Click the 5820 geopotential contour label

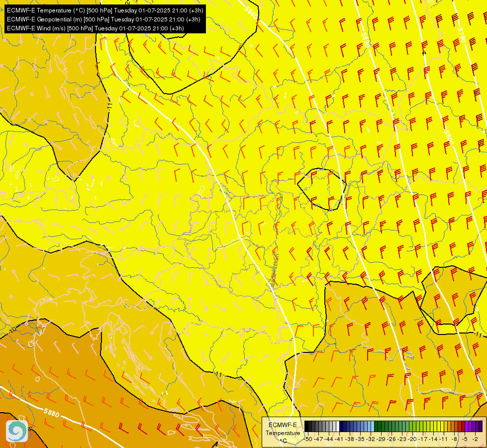(366, 40)
